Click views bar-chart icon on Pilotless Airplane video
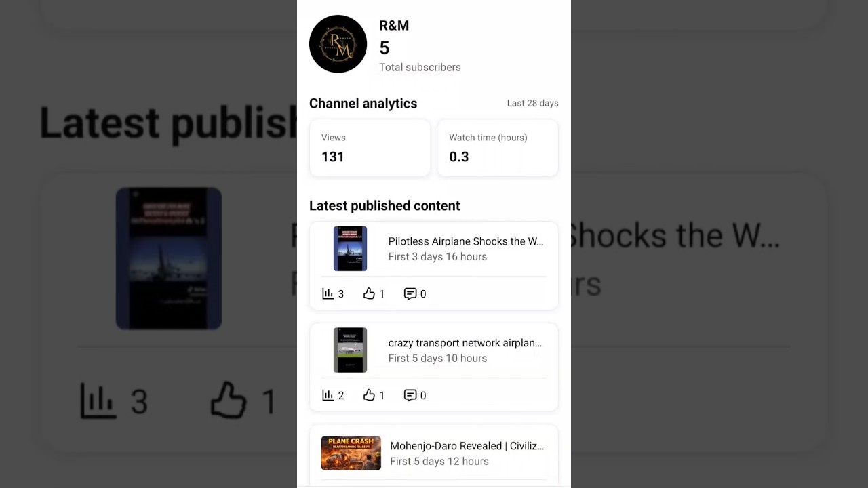 tap(328, 293)
